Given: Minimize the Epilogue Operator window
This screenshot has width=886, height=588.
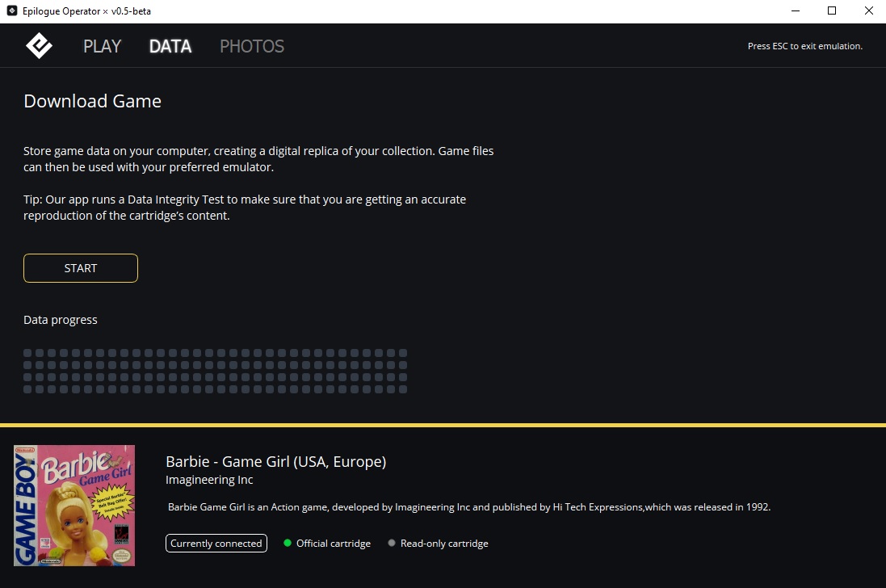Looking at the screenshot, I should pyautogui.click(x=794, y=11).
